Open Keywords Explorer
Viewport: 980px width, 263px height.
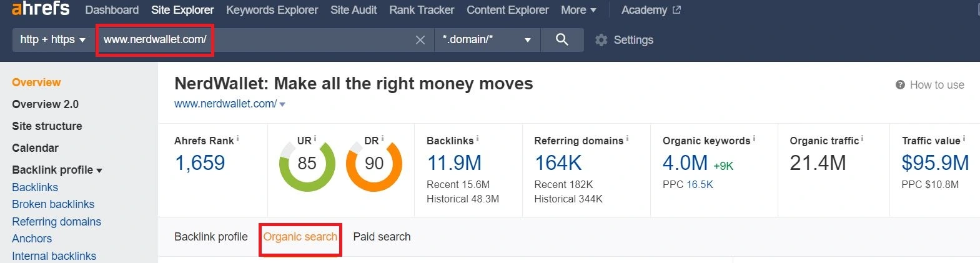[272, 10]
